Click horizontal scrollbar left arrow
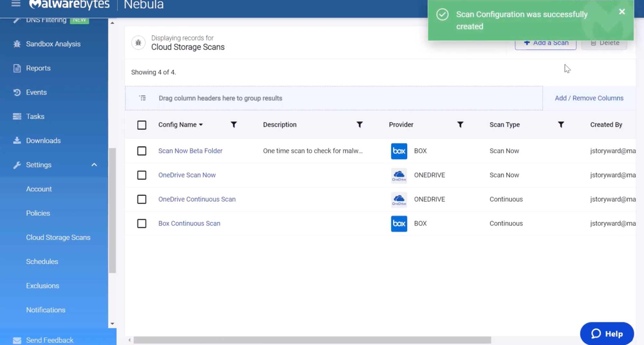The width and height of the screenshot is (644, 345). 129,340
